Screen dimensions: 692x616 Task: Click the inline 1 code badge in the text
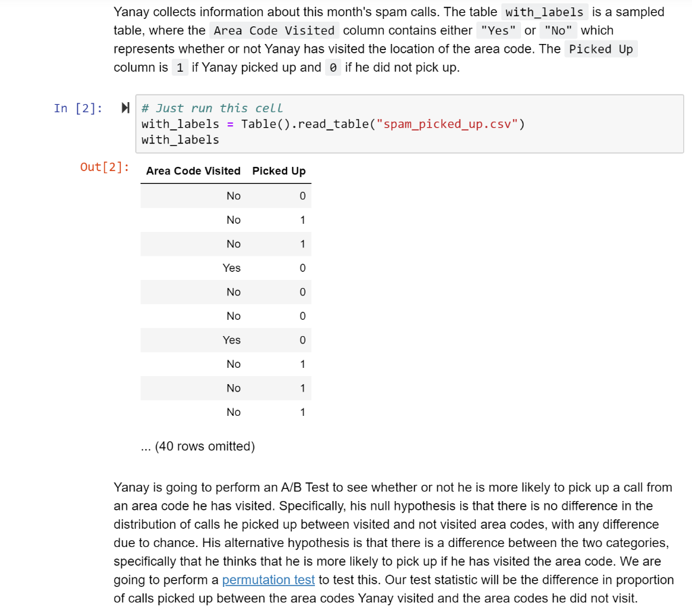(179, 67)
